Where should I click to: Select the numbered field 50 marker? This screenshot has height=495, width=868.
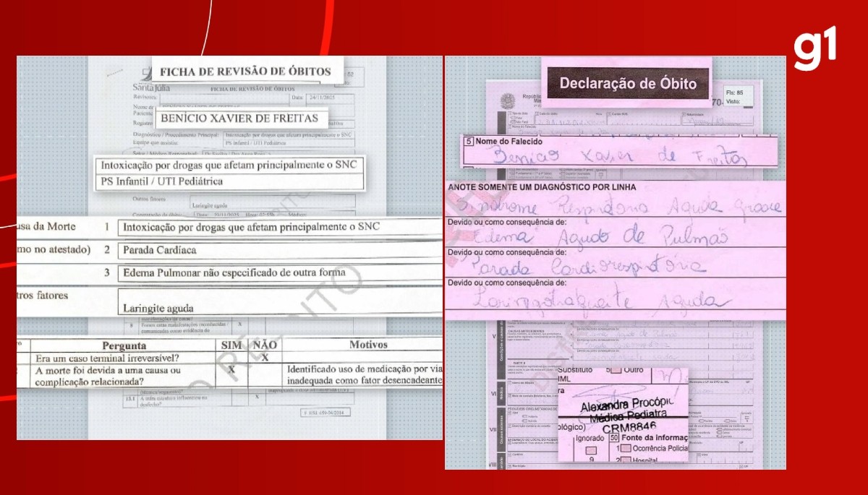[x=615, y=438]
